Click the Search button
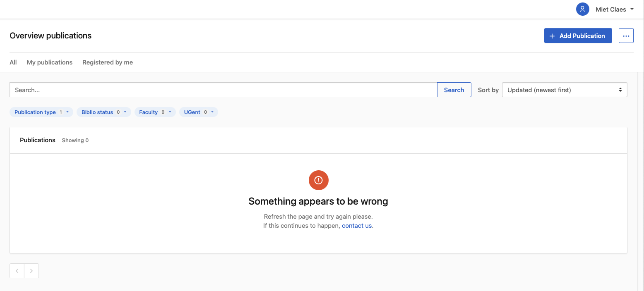The height and width of the screenshot is (291, 644). pos(454,90)
